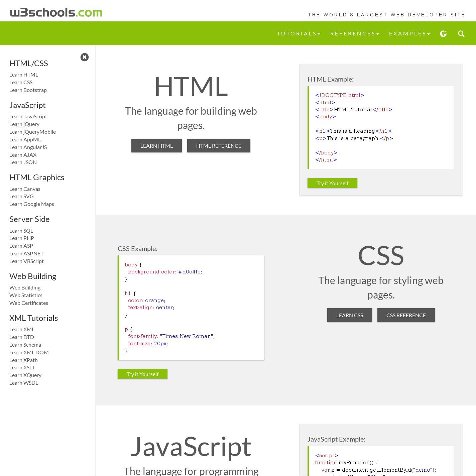The width and height of the screenshot is (476, 476).
Task: Go to Learn AngularJS tutorial link
Action: (28, 147)
